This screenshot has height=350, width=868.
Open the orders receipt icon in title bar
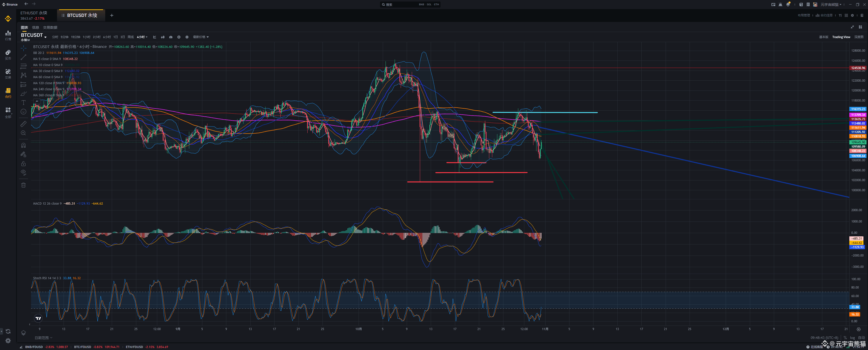coord(808,4)
